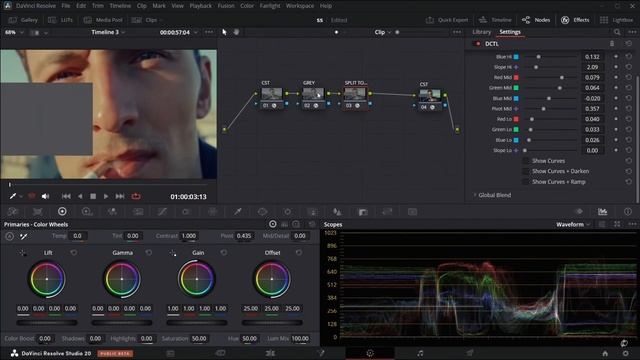
Task: Toggle loop playback
Action: [136, 197]
